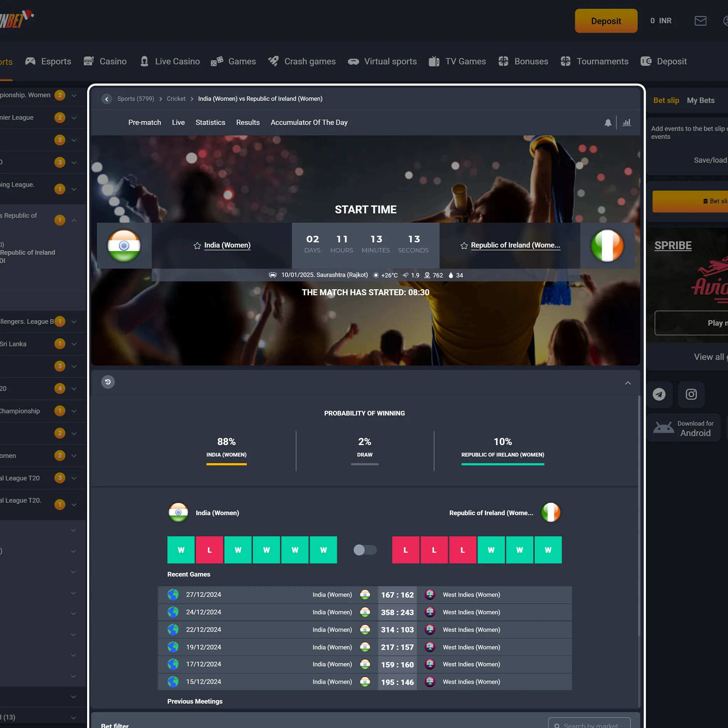Open the Results tab

248,123
